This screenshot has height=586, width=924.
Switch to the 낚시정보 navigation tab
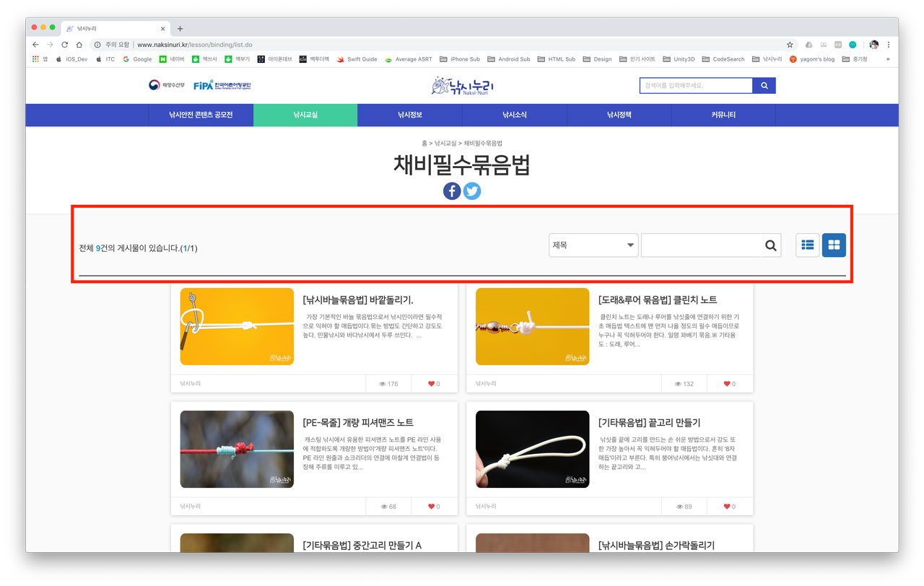click(x=409, y=115)
